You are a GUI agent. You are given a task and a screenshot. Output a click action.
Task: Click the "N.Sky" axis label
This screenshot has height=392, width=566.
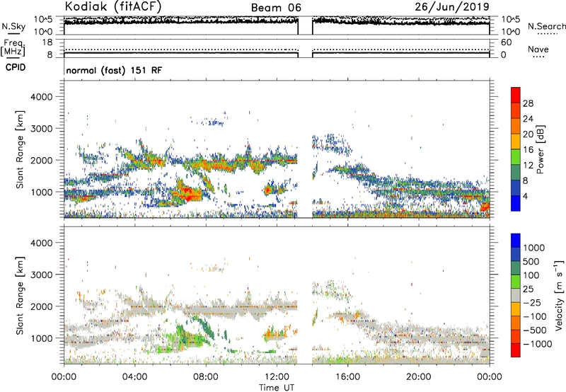click(x=13, y=26)
